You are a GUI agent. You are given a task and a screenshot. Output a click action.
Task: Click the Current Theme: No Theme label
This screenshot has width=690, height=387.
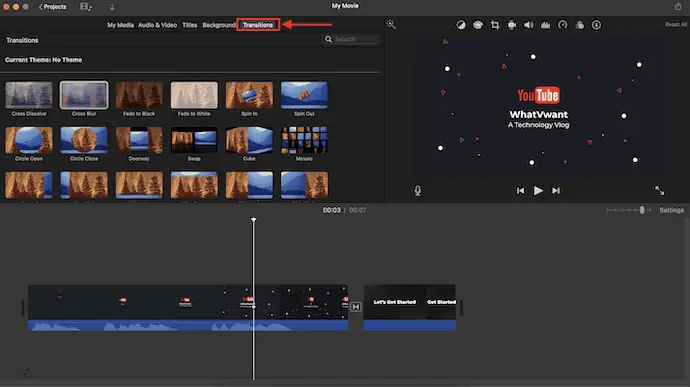44,60
